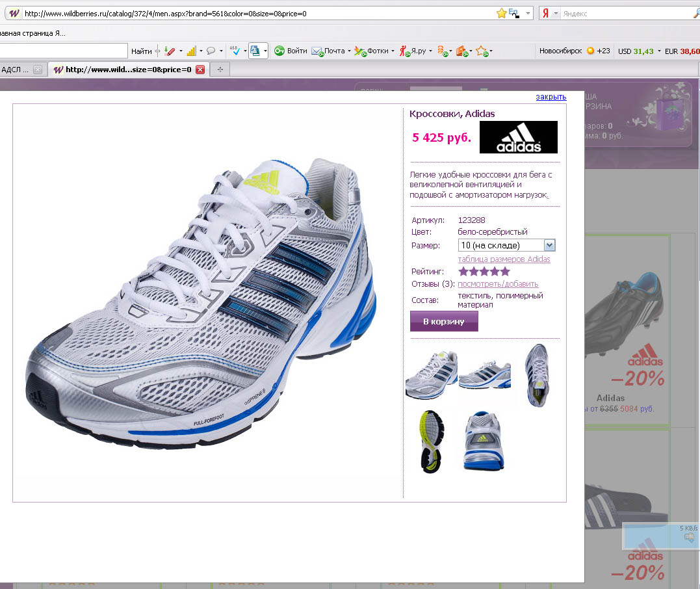Click the Adidas brand logo in popup
The height and width of the screenshot is (589, 700).
pyautogui.click(x=518, y=137)
